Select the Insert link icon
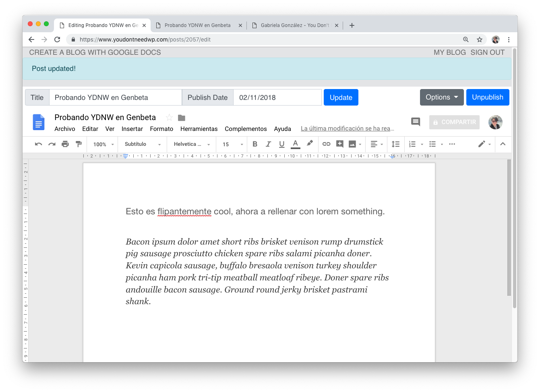This screenshot has width=540, height=392. click(326, 144)
